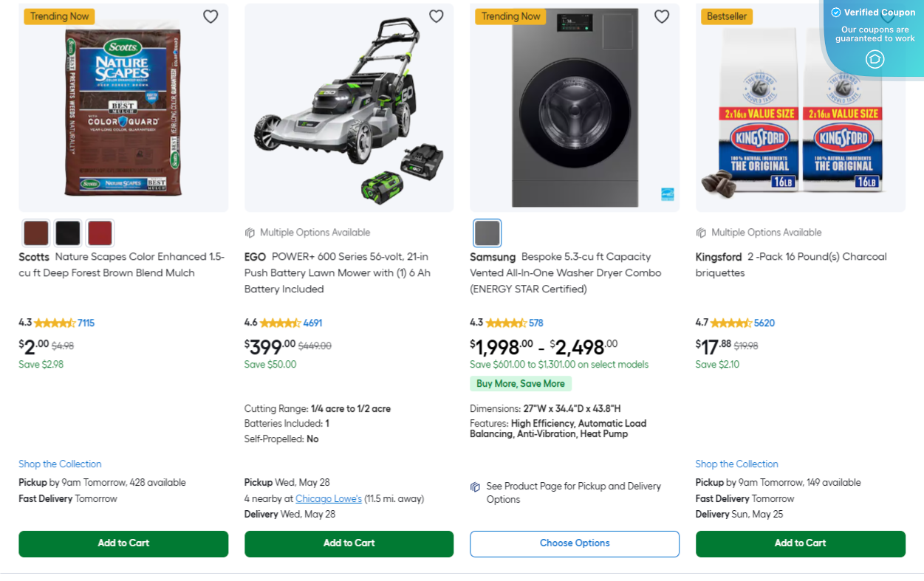This screenshot has width=924, height=581.
Task: Open the Chicago Lowe's store link
Action: click(328, 498)
